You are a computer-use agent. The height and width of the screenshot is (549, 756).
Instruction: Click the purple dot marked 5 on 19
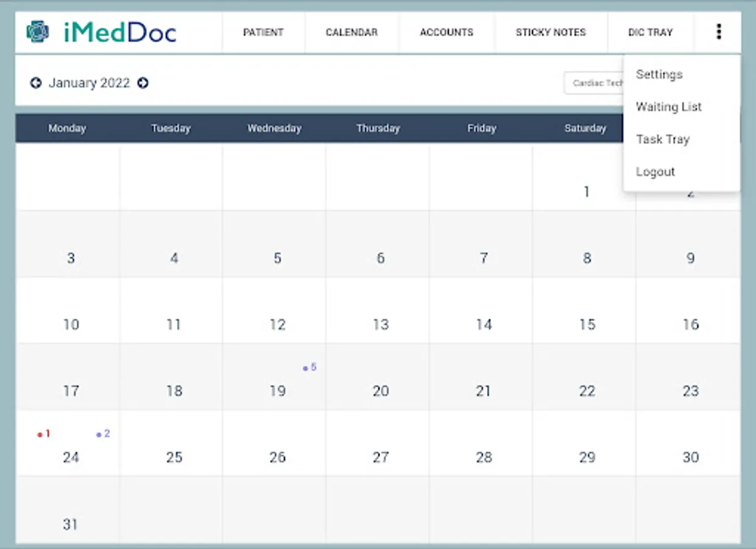coord(305,368)
